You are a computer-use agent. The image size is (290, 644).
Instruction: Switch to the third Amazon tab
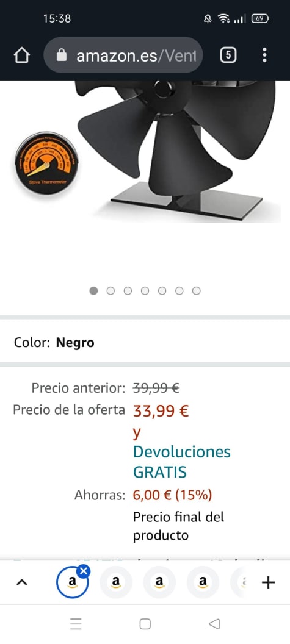coord(159,582)
